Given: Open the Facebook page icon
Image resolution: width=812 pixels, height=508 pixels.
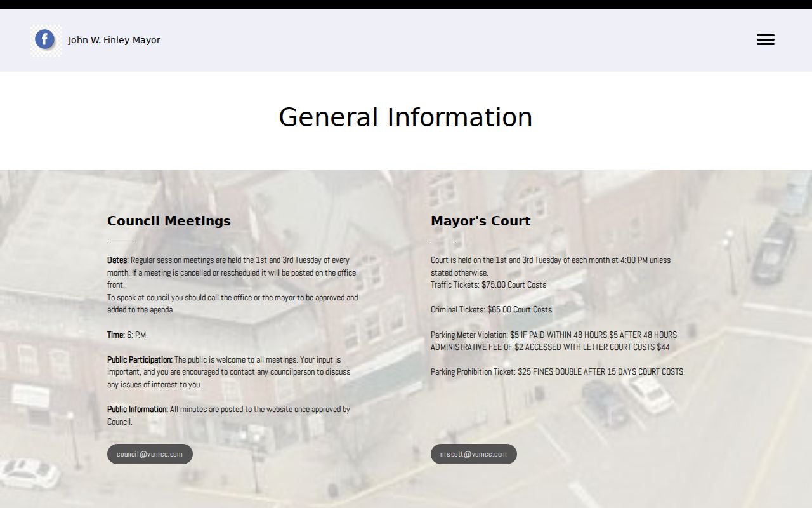Looking at the screenshot, I should pos(46,40).
